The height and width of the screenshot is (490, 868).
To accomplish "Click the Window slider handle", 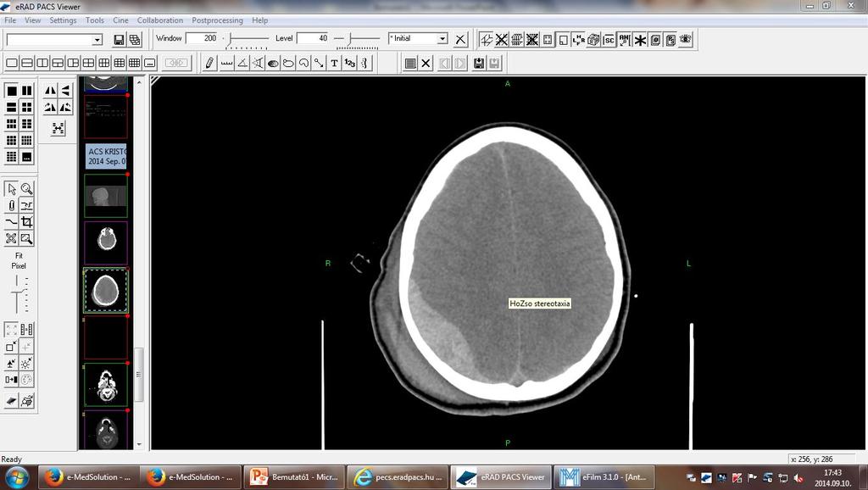I will [231, 39].
